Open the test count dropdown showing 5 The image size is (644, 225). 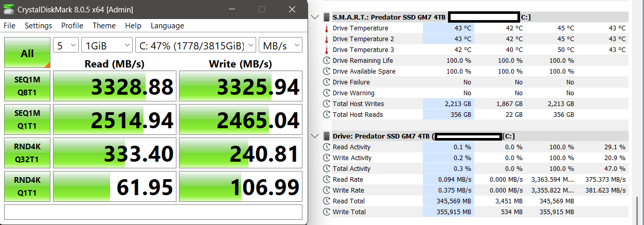point(66,45)
